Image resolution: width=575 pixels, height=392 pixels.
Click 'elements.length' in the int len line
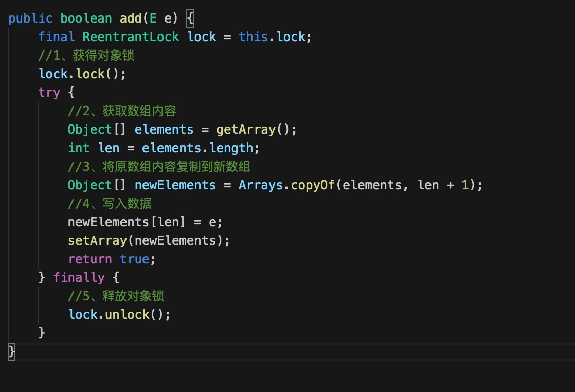pyautogui.click(x=197, y=148)
